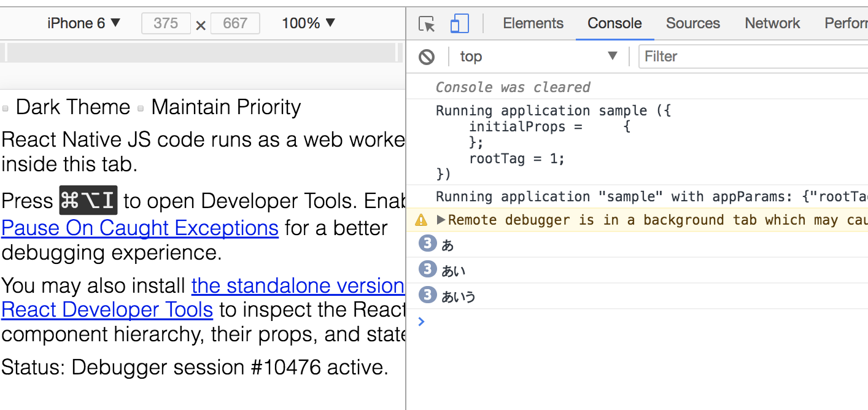Activate the inspect element picker icon
This screenshot has height=410, width=868.
click(427, 24)
